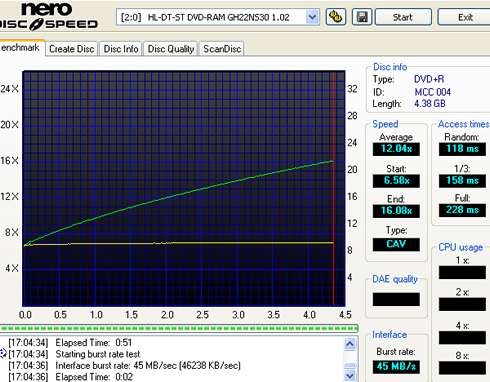The height and width of the screenshot is (382, 490).
Task: Open the Create Disc tab
Action: [x=72, y=49]
